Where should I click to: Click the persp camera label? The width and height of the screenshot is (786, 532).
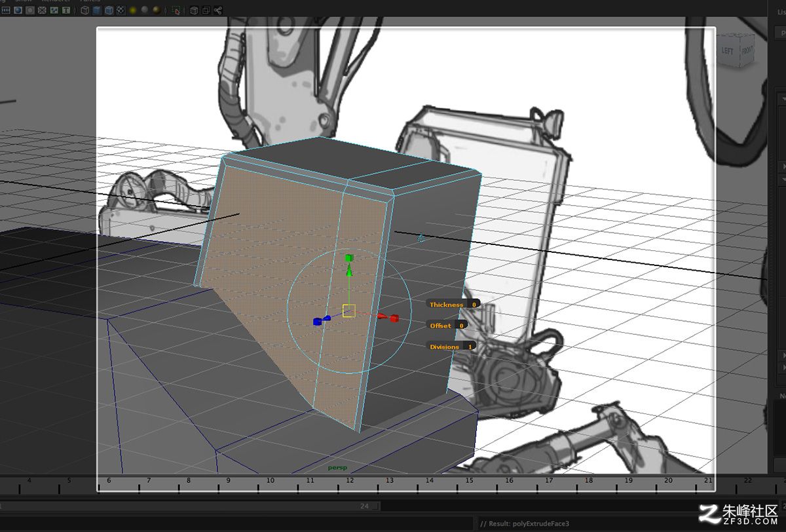pos(337,468)
